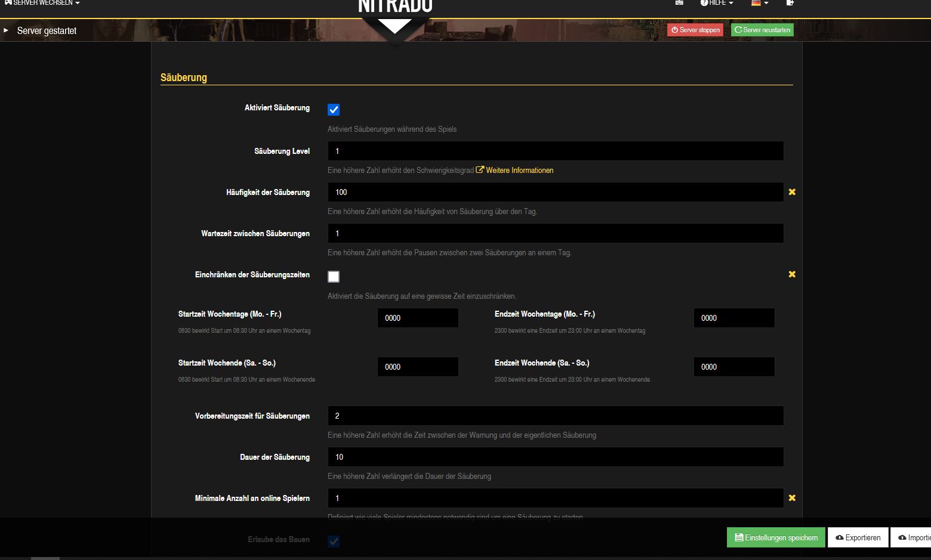
Task: Reset Häufigkeit der Säuberung with yellow X
Action: click(792, 192)
